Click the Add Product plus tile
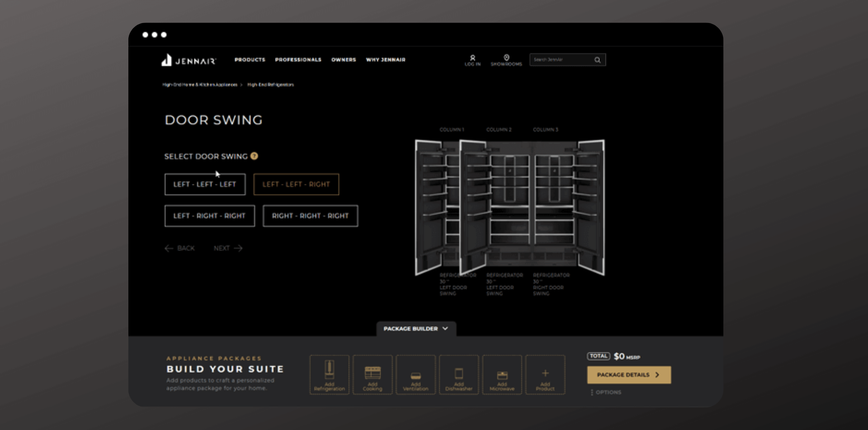This screenshot has height=430, width=868. [x=545, y=375]
